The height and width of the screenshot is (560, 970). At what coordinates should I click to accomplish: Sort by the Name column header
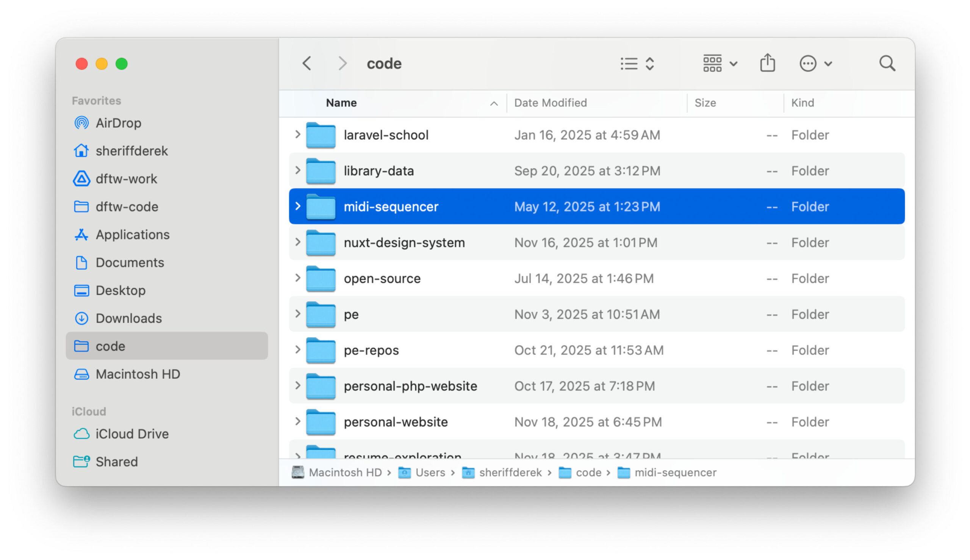pyautogui.click(x=341, y=103)
